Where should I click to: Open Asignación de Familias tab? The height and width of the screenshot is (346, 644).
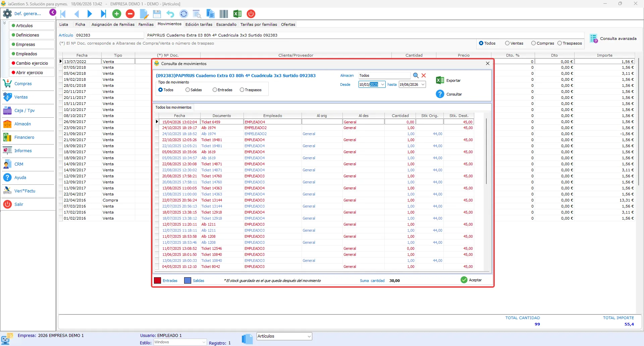pos(113,24)
